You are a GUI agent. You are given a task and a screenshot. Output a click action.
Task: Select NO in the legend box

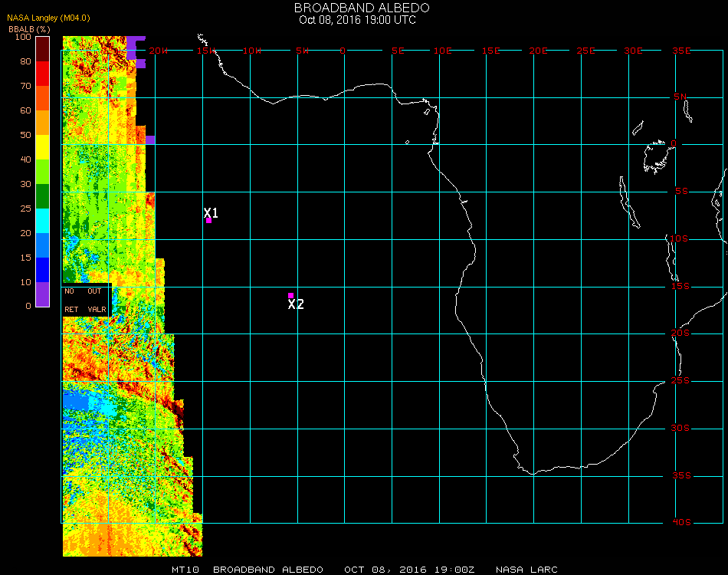point(70,291)
